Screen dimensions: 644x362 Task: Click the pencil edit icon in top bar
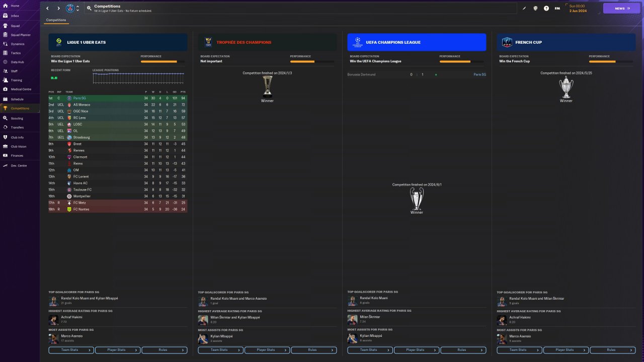click(x=524, y=9)
